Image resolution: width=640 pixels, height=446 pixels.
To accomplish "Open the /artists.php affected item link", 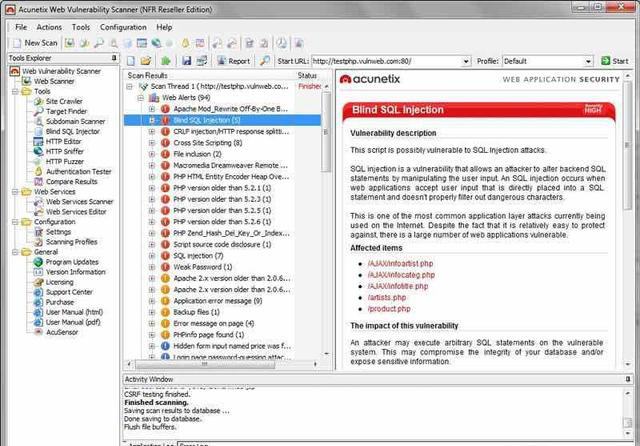I will (387, 297).
